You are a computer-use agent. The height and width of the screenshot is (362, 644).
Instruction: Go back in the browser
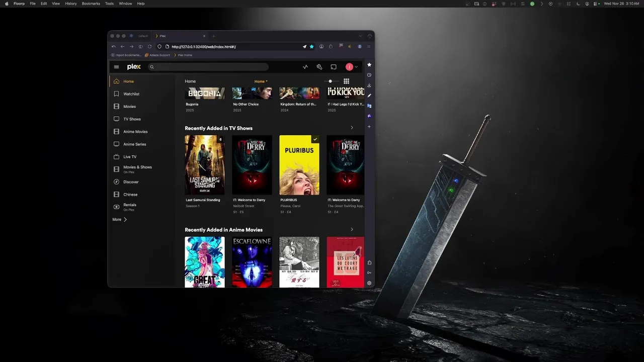[122, 47]
